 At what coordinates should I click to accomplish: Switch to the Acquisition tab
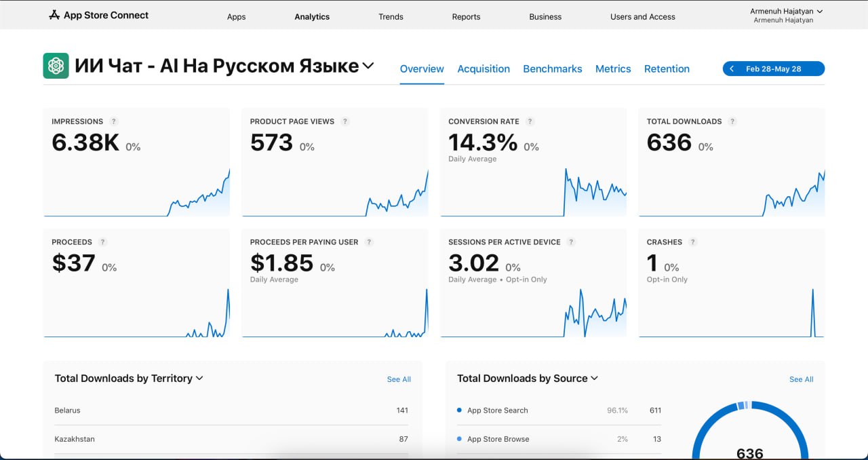[484, 69]
